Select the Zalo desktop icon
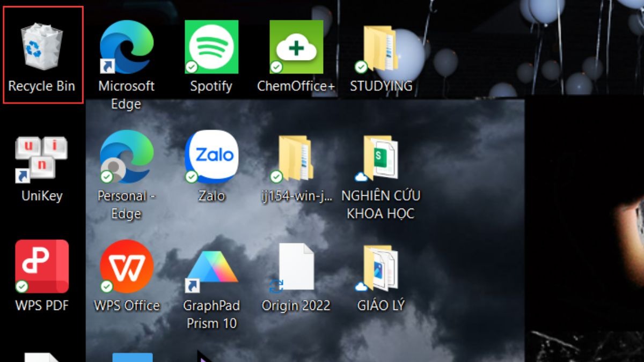The width and height of the screenshot is (644, 362). [x=211, y=157]
